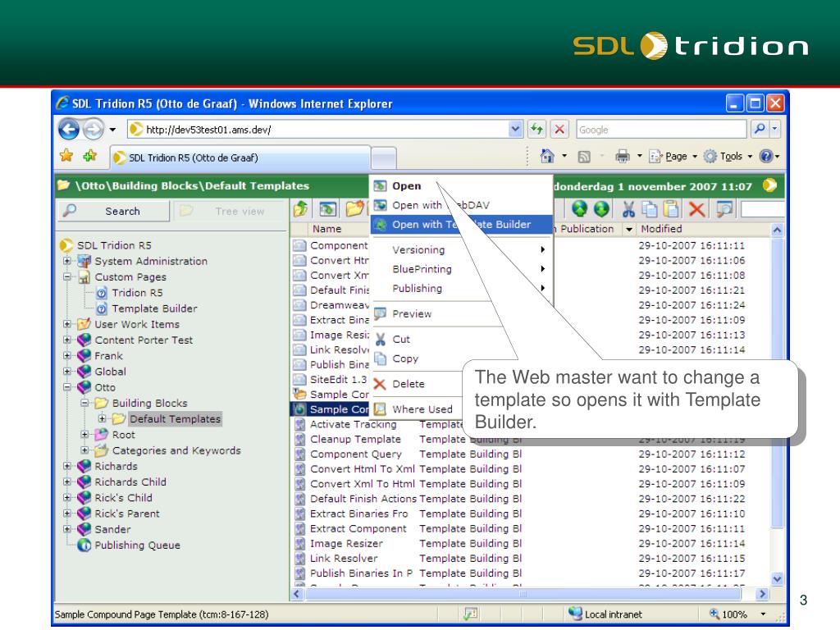The height and width of the screenshot is (630, 840).
Task: Click the zoom 100% magnifier icon
Action: point(714,614)
